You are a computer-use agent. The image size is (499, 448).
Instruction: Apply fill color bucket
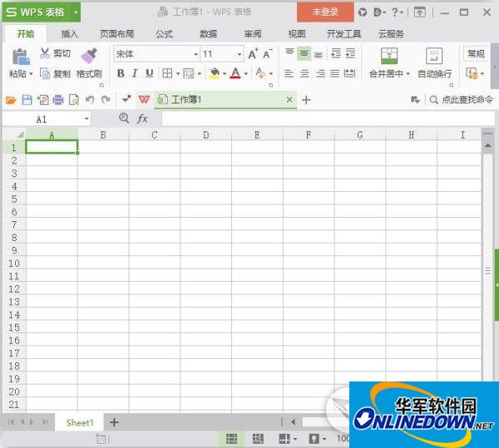tap(215, 73)
